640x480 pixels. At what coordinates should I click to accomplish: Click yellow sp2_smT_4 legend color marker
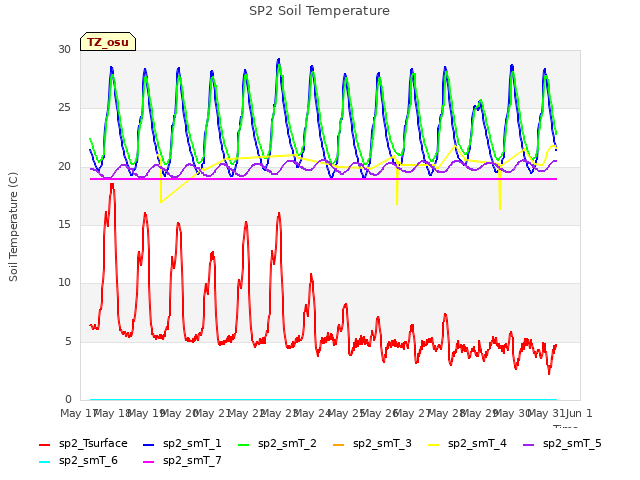coord(433,444)
